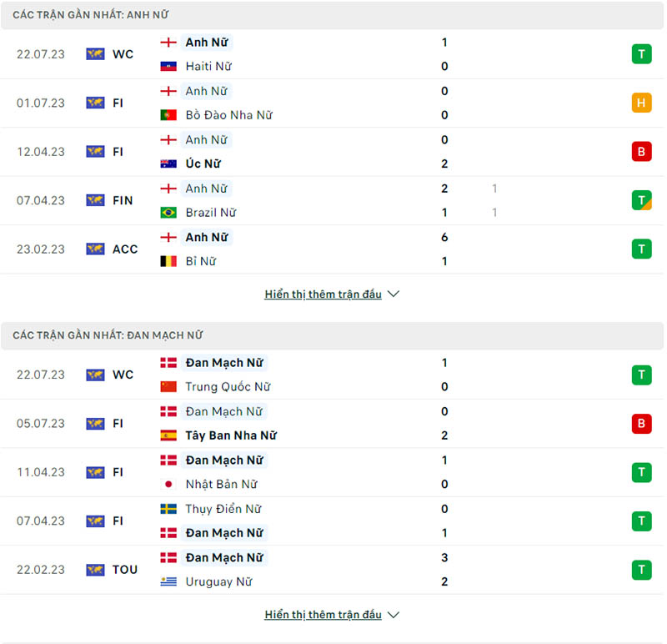Expand more matches under Đan Mạch Nữ section

(x=332, y=615)
